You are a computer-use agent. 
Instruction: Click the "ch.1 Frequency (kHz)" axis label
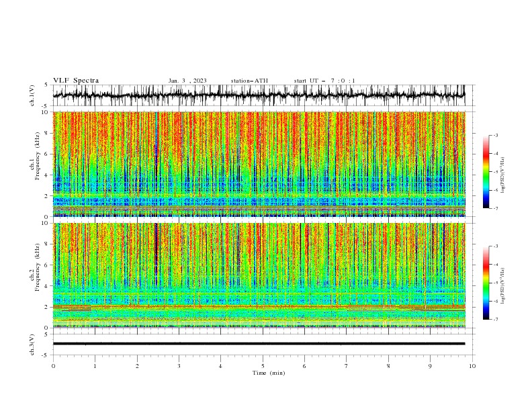tap(35, 156)
